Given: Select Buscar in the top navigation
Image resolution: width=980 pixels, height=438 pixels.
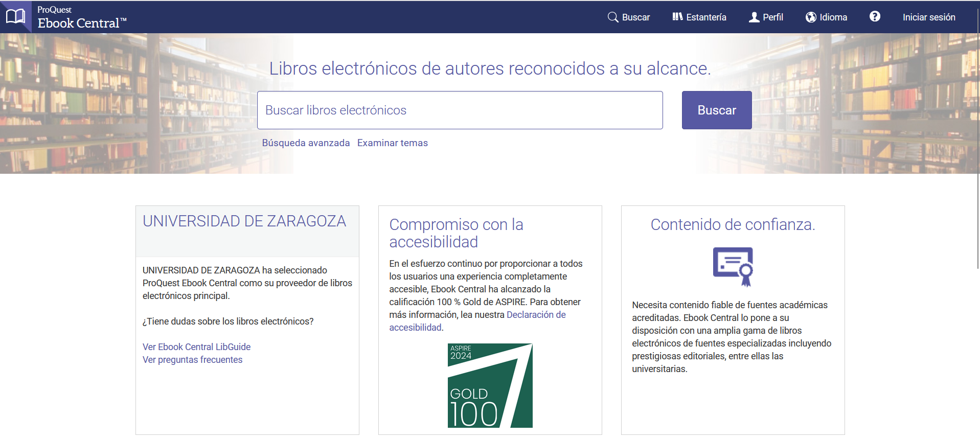Looking at the screenshot, I should click(x=635, y=17).
